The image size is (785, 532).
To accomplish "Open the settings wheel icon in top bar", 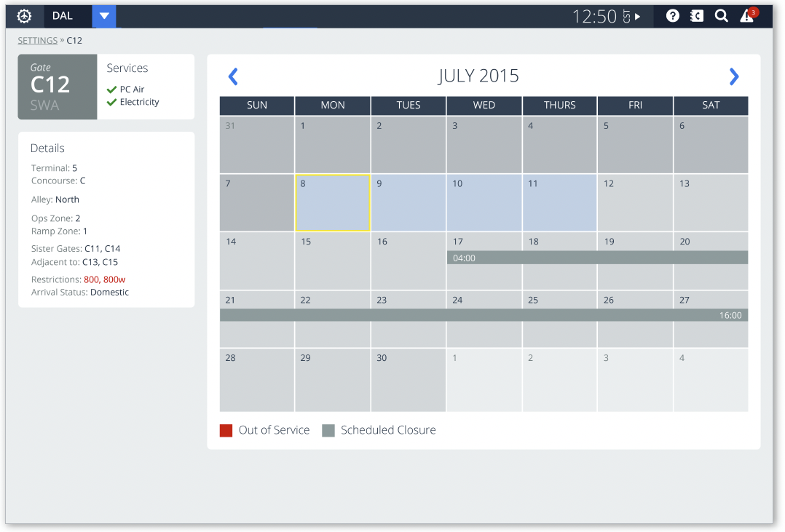I will tap(24, 16).
